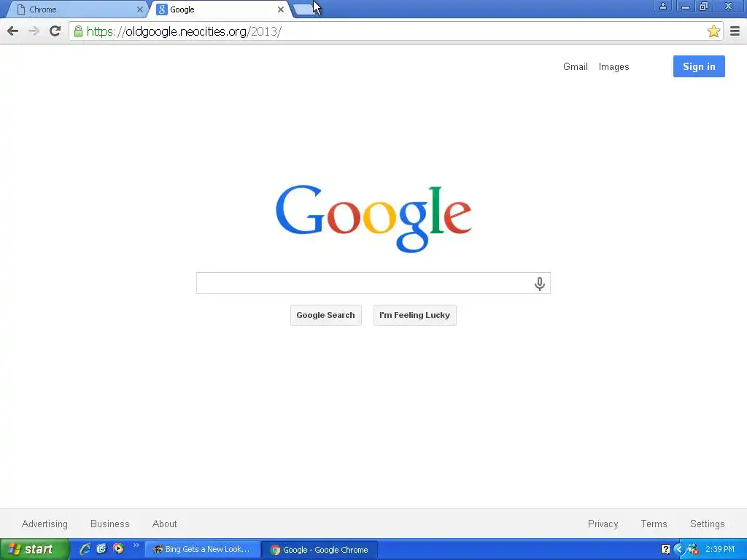Click the browser forward arrow
The width and height of the screenshot is (747, 560).
click(x=34, y=31)
